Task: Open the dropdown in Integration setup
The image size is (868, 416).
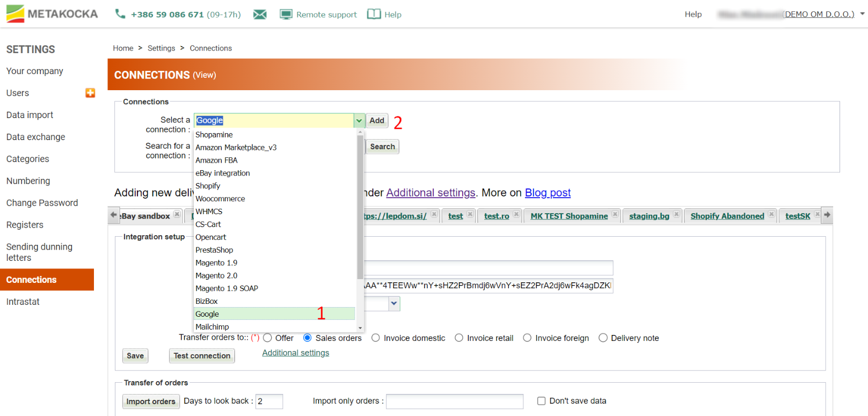Action: (x=394, y=303)
